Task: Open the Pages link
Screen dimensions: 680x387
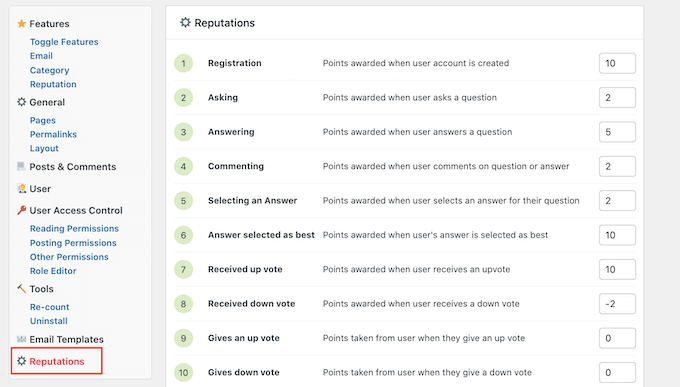Action: pos(42,120)
